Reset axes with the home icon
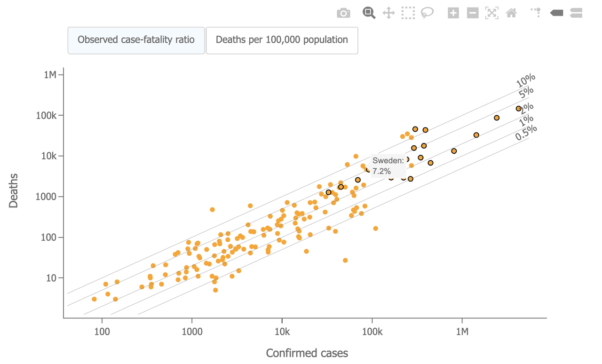Image resolution: width=602 pixels, height=364 pixels. click(x=511, y=13)
